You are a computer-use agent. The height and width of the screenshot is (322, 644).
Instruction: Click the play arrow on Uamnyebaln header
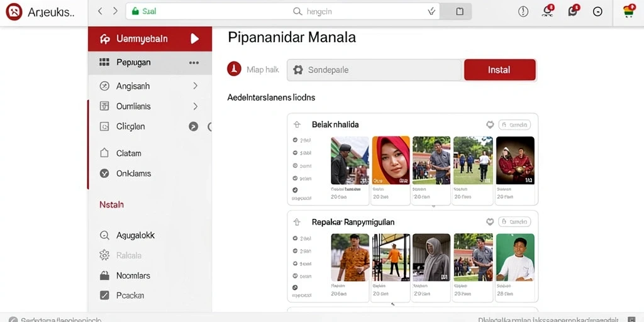coord(195,39)
